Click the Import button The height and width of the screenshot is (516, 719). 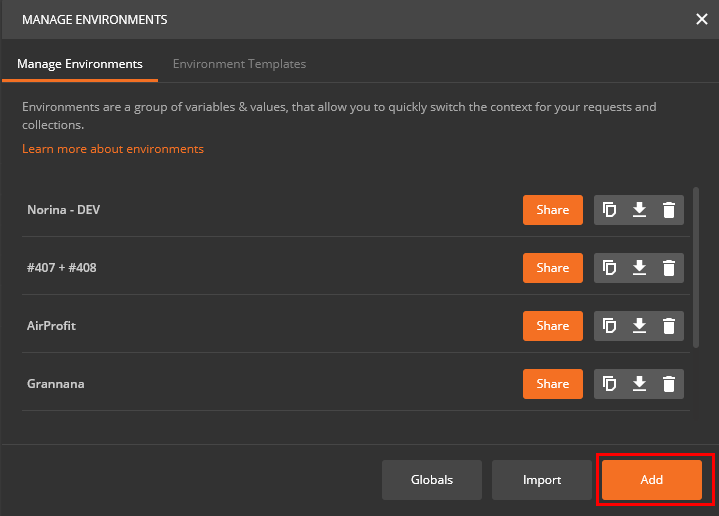(x=542, y=480)
